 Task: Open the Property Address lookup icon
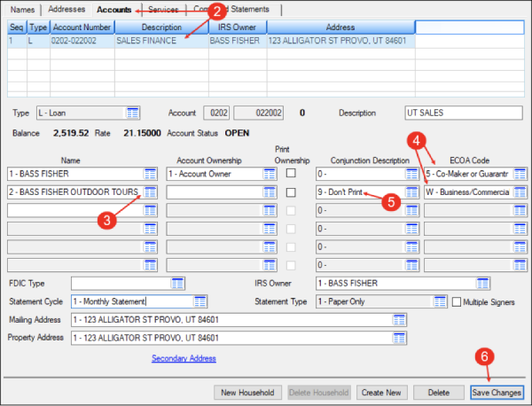(x=399, y=338)
